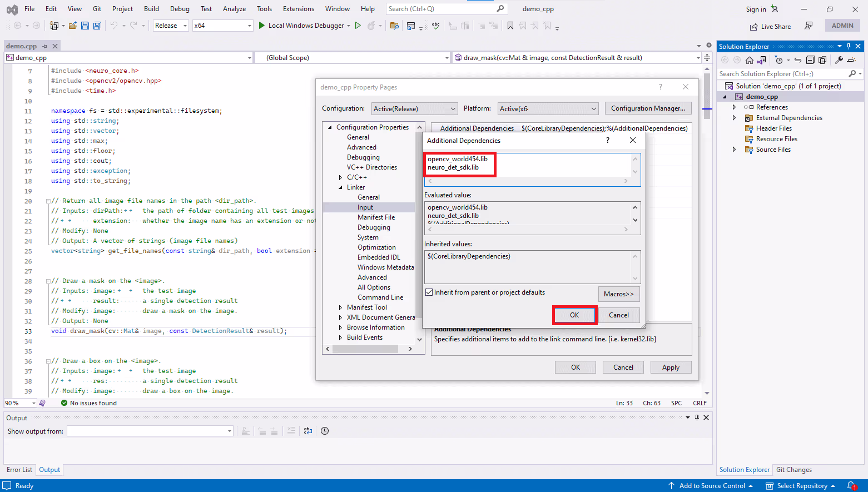Open the (Global Scope) navigation dropdown
The image size is (868, 492).
click(353, 58)
